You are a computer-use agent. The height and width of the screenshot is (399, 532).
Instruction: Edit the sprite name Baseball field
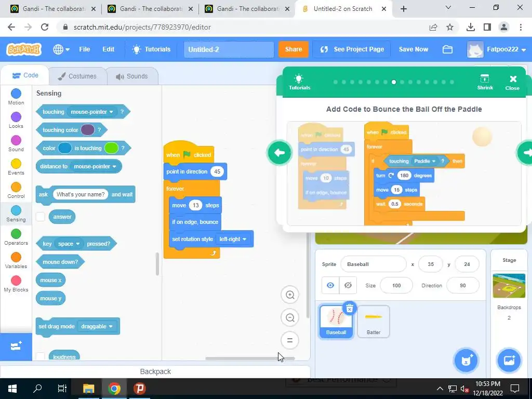(373, 264)
